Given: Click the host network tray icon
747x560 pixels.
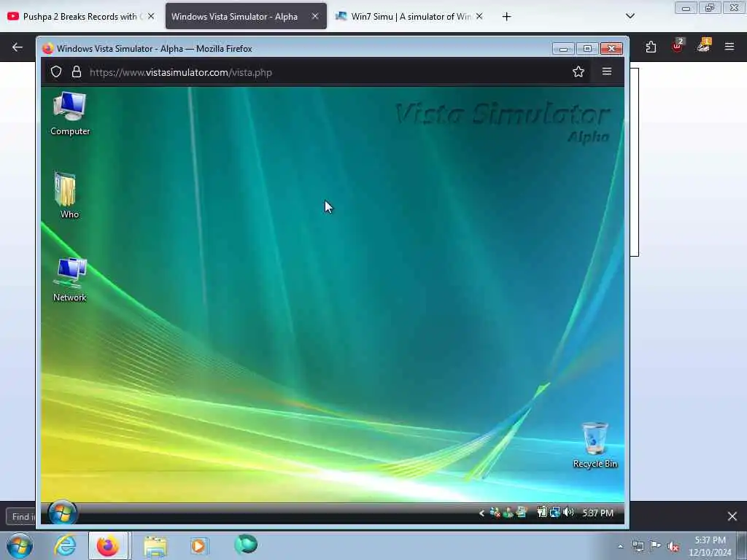Looking at the screenshot, I should (638, 547).
